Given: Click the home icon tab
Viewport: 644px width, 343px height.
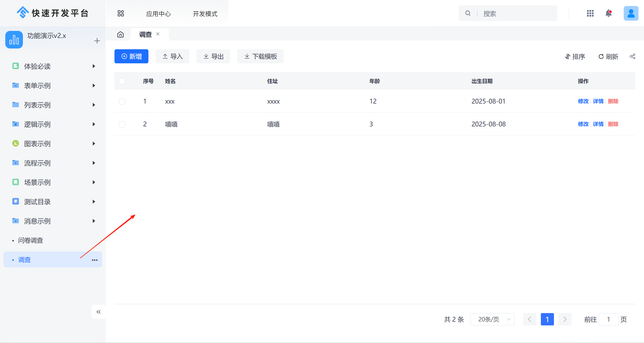Looking at the screenshot, I should click(120, 34).
